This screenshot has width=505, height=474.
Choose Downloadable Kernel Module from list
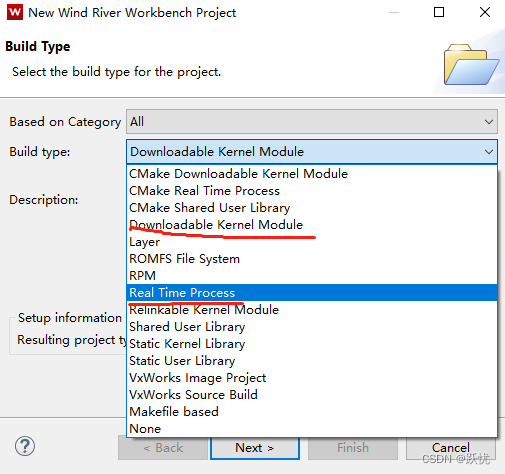click(x=312, y=225)
